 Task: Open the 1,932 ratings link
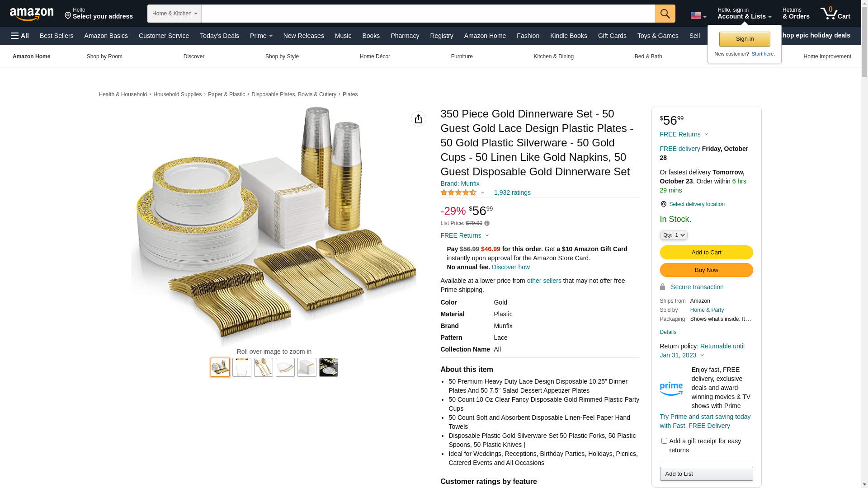point(512,192)
